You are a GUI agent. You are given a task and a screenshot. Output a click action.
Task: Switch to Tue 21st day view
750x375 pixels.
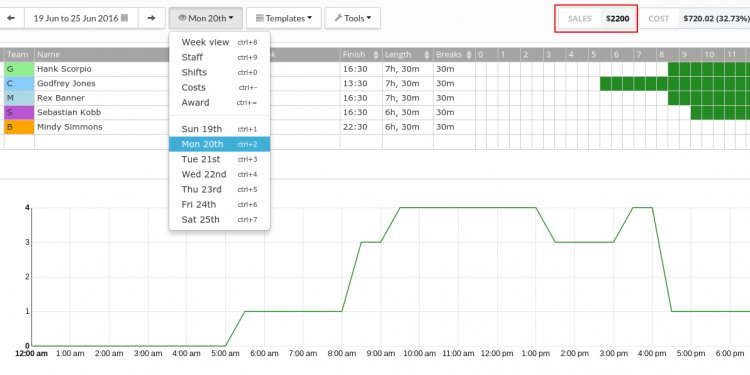pyautogui.click(x=220, y=159)
